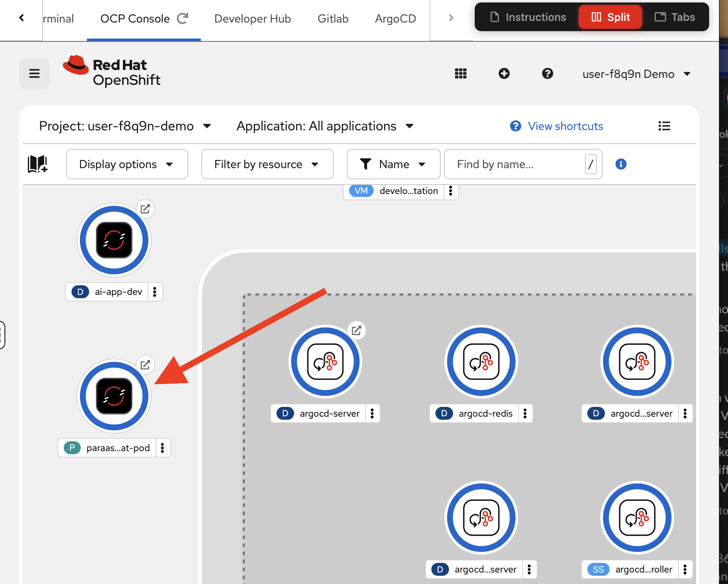Open the Filter by resource dropdown
The image size is (728, 584).
[267, 164]
